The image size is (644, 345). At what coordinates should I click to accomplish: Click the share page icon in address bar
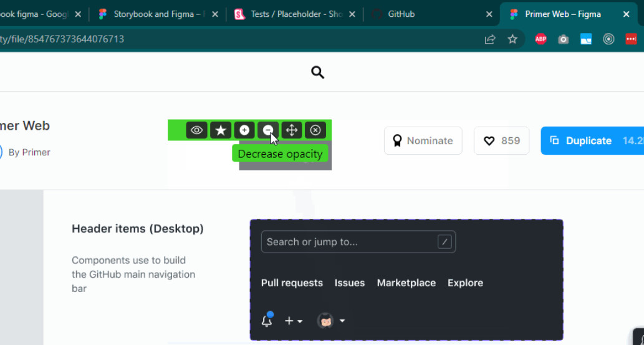(489, 39)
